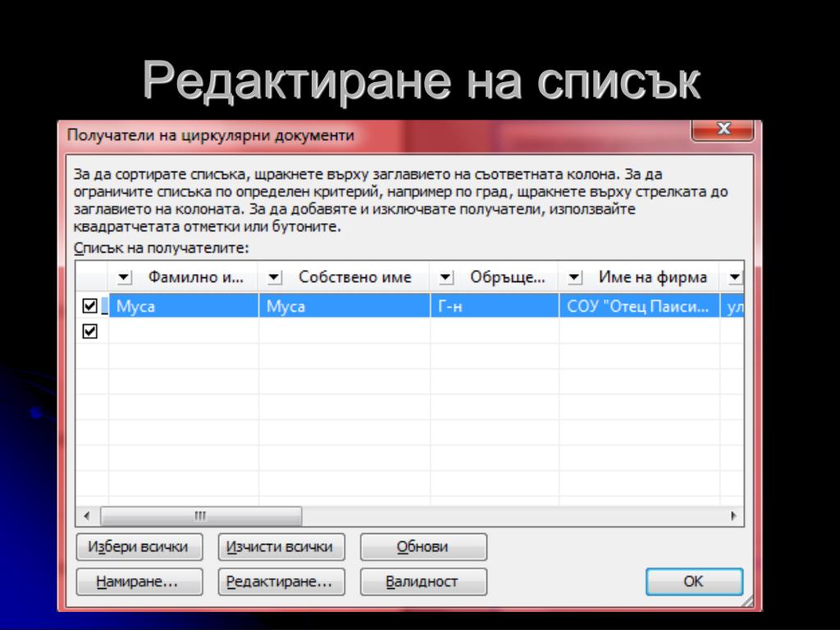Viewport: 840px width, 630px height.
Task: Sort by the Обръщение column header
Action: 507,277
